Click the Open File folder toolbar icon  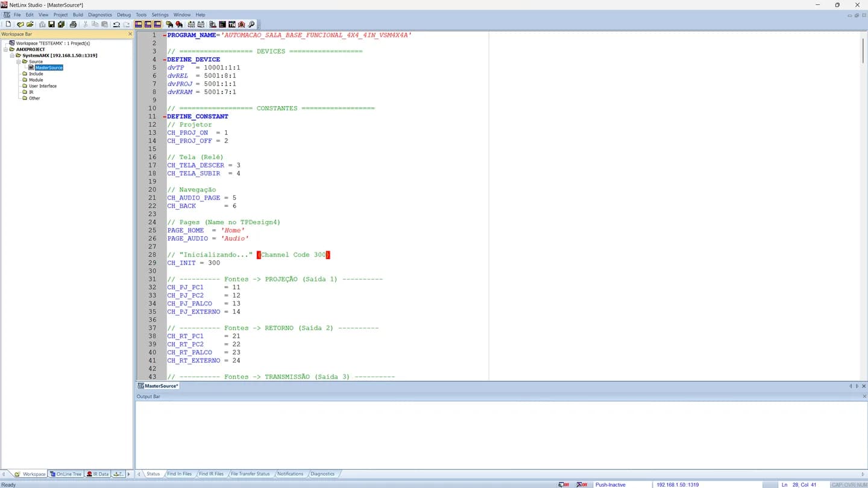coord(30,24)
